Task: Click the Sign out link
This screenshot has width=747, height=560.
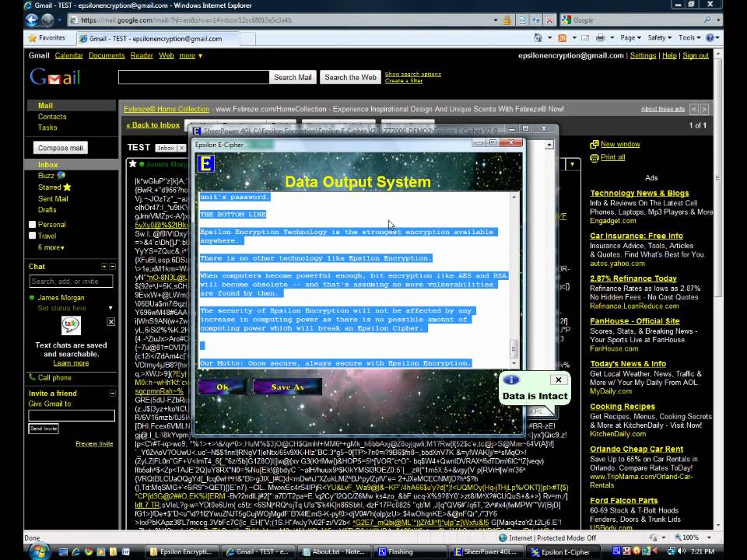Action: point(695,56)
